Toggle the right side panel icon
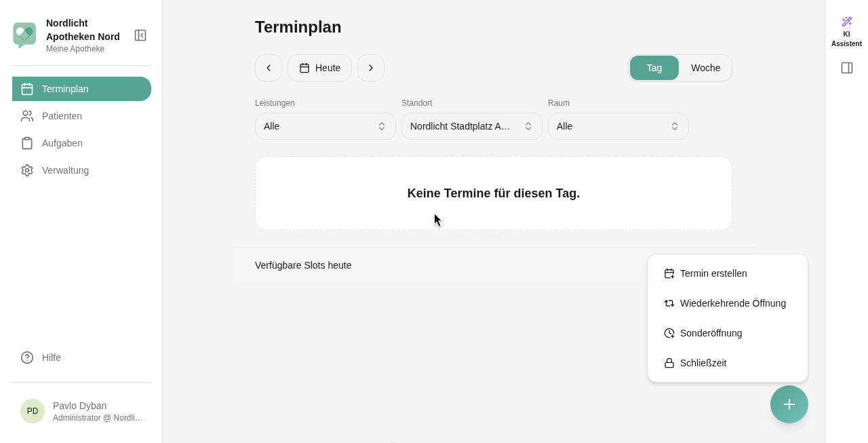Viewport: 868px width, 443px height. (x=847, y=68)
